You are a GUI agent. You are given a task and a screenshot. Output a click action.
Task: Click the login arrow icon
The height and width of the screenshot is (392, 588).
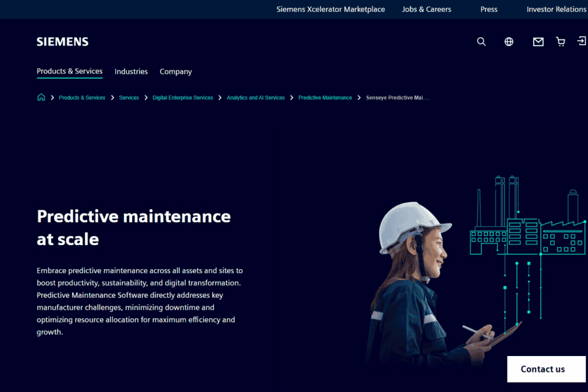[581, 41]
